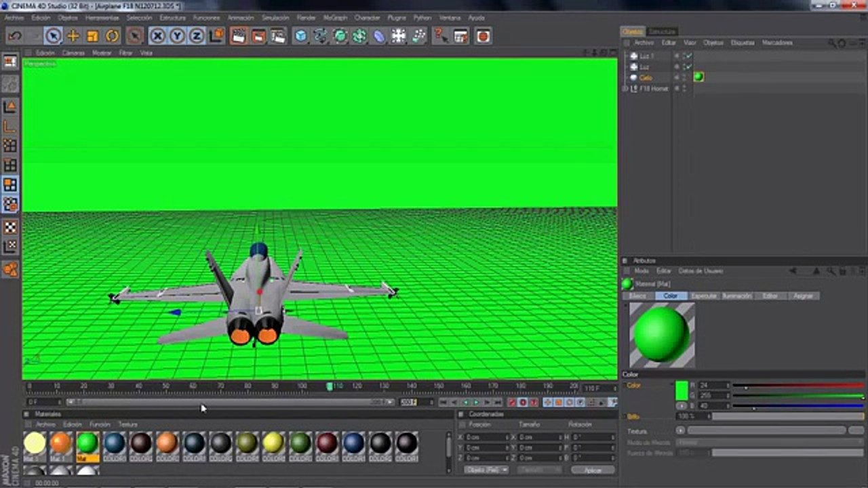Viewport: 868px width, 488px height.
Task: Open the Iluminación material tab
Action: click(737, 296)
